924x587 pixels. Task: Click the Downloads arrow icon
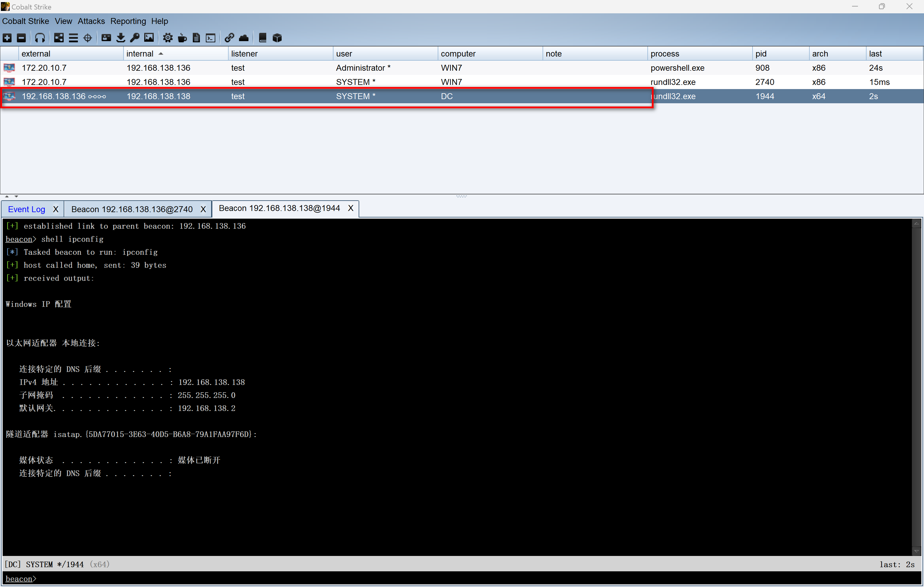(121, 38)
